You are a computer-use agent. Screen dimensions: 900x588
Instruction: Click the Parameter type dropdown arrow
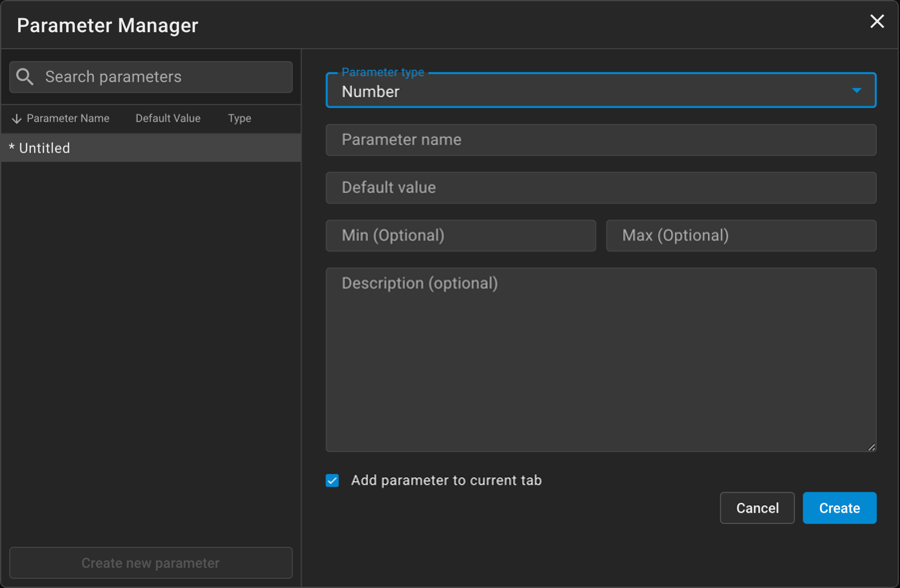coord(856,91)
